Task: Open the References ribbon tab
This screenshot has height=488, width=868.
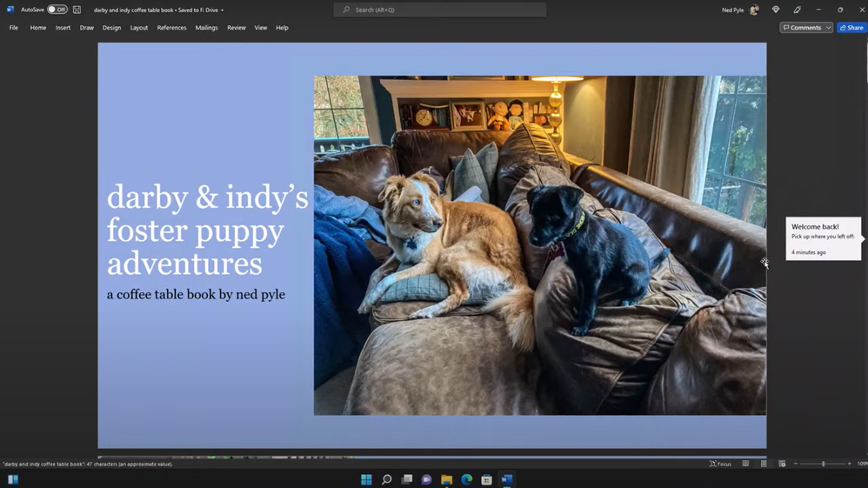Action: [x=171, y=28]
